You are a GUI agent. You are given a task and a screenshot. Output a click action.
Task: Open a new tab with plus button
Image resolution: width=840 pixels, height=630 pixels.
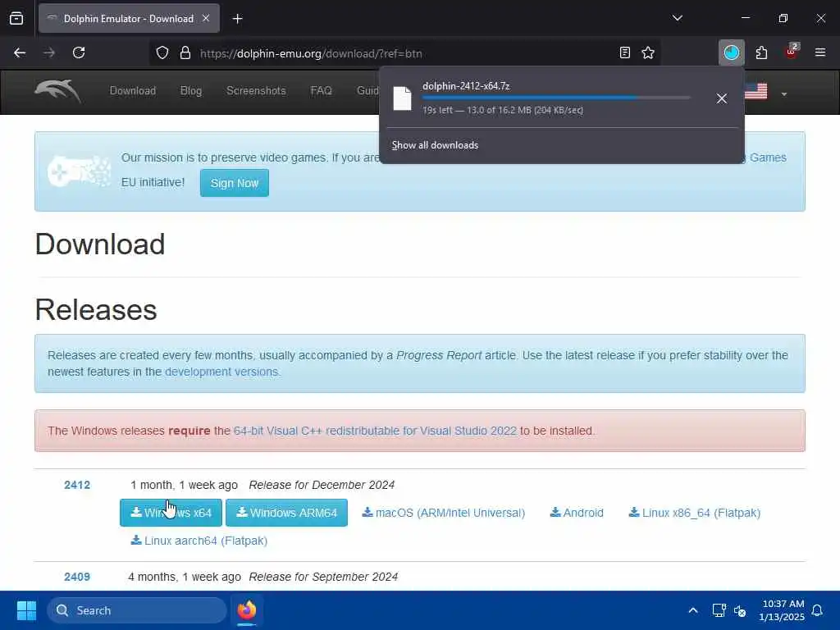coord(237,19)
